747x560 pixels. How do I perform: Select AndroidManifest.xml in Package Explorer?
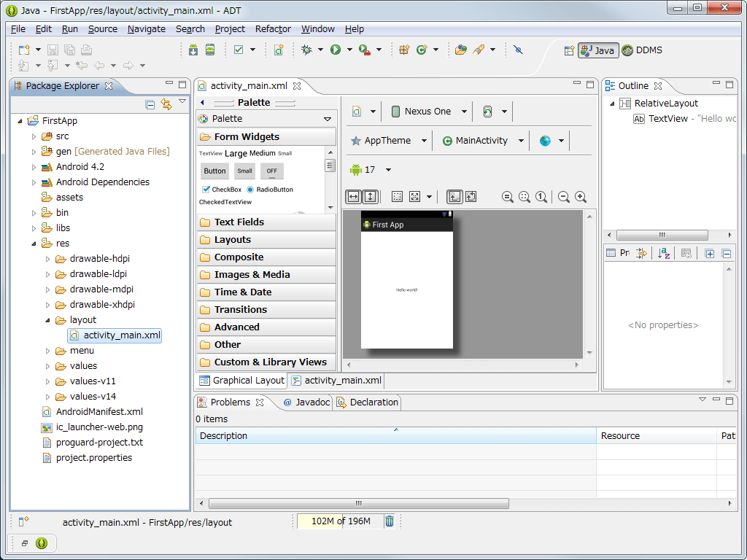99,412
